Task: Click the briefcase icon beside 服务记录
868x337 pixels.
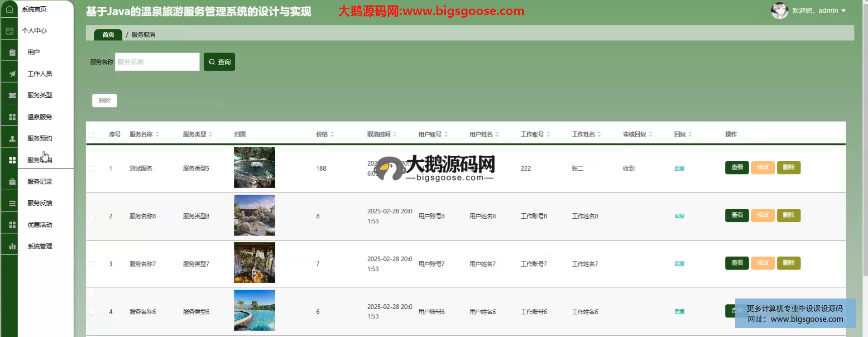Action: point(12,182)
